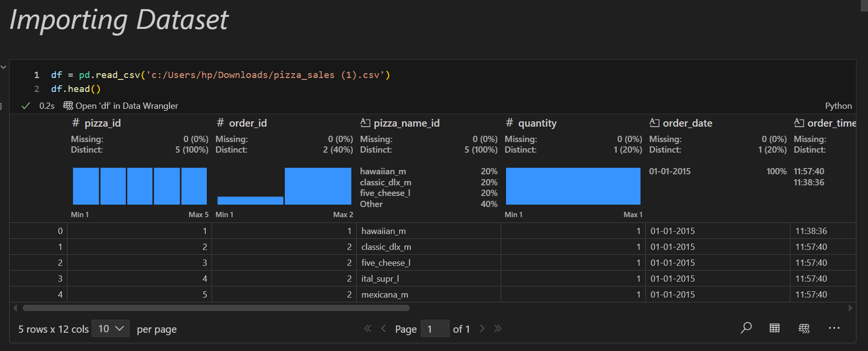
Task: Click the 01-01-2015 value in order_date summary
Action: click(x=669, y=171)
